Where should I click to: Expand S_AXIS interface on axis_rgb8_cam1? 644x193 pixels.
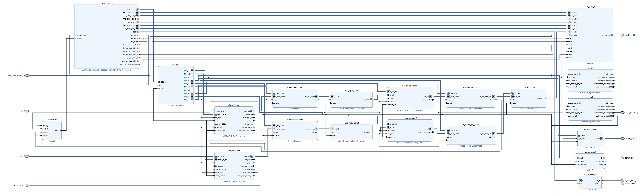tap(332, 96)
